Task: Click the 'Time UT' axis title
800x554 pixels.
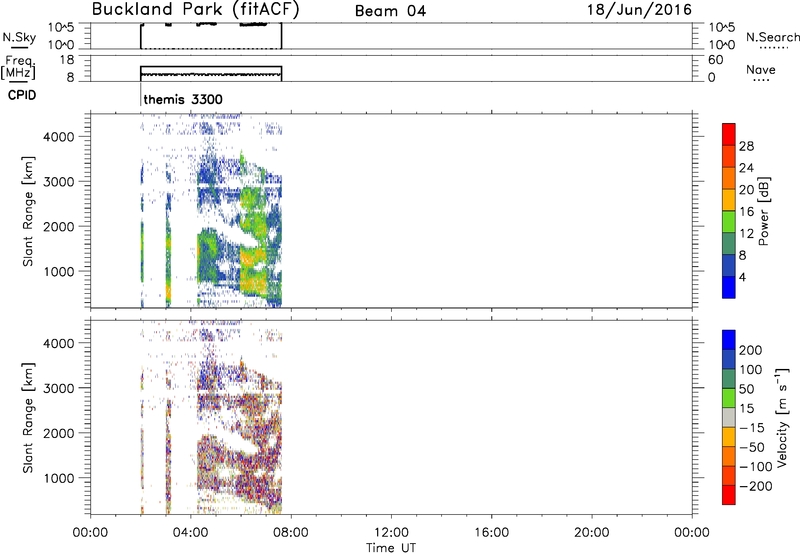Action: (391, 548)
